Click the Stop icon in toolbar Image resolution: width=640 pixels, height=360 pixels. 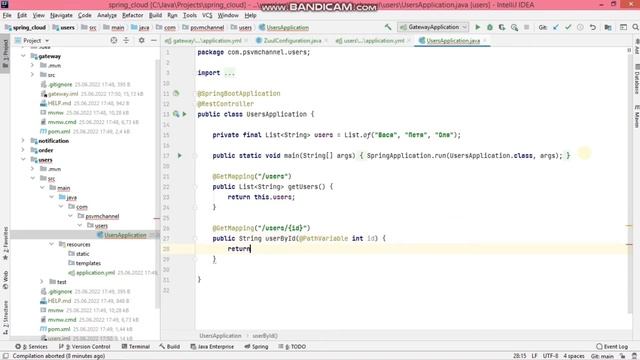(x=527, y=27)
